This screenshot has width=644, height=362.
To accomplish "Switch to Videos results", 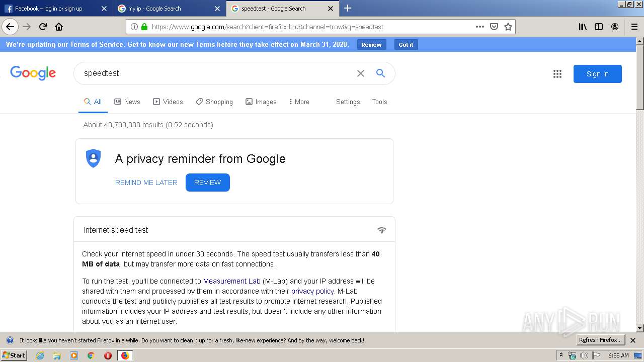I will click(x=168, y=102).
